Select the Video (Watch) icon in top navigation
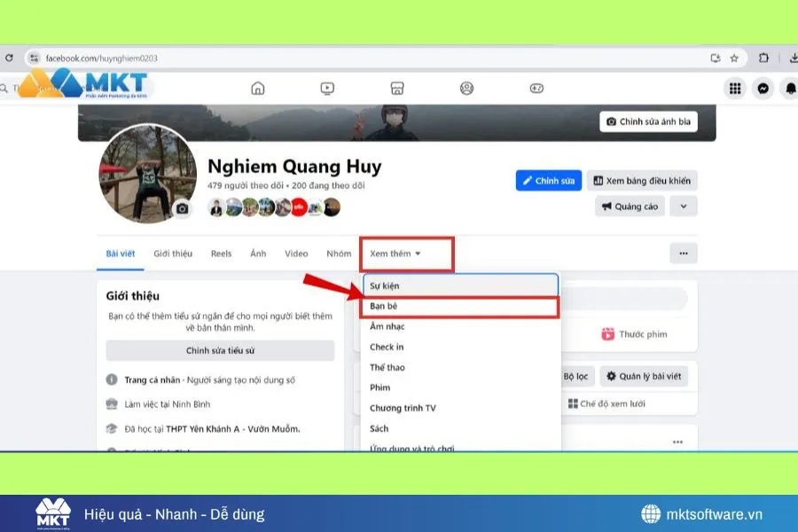 click(326, 88)
